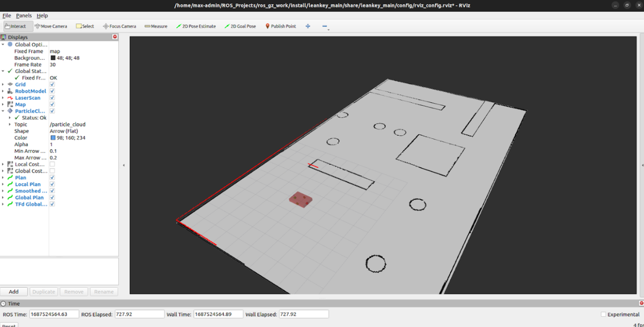This screenshot has width=644, height=327.
Task: Close the Displays panel with red button
Action: (x=115, y=37)
